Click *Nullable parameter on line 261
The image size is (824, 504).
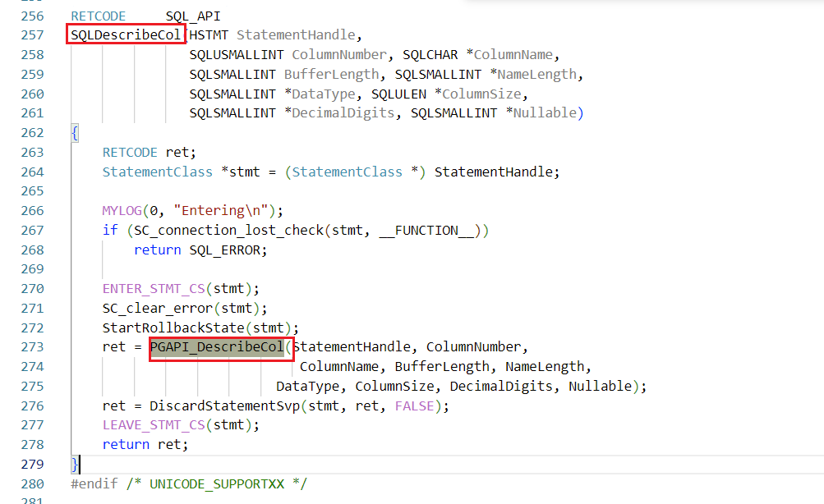[541, 113]
